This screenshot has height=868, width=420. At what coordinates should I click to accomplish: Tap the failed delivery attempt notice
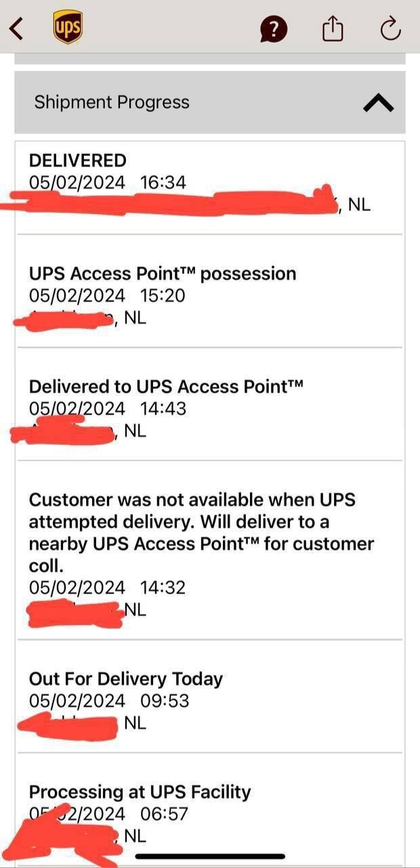(x=202, y=532)
